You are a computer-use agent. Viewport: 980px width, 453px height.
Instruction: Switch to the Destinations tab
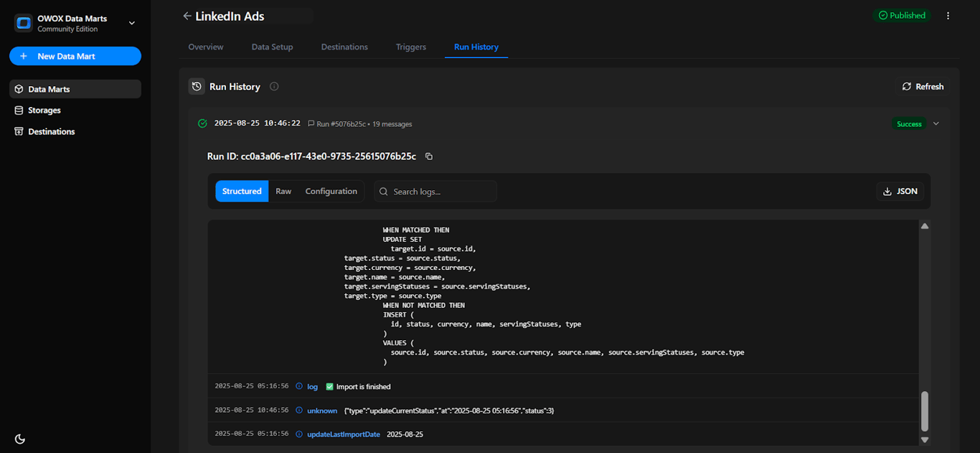coord(344,47)
